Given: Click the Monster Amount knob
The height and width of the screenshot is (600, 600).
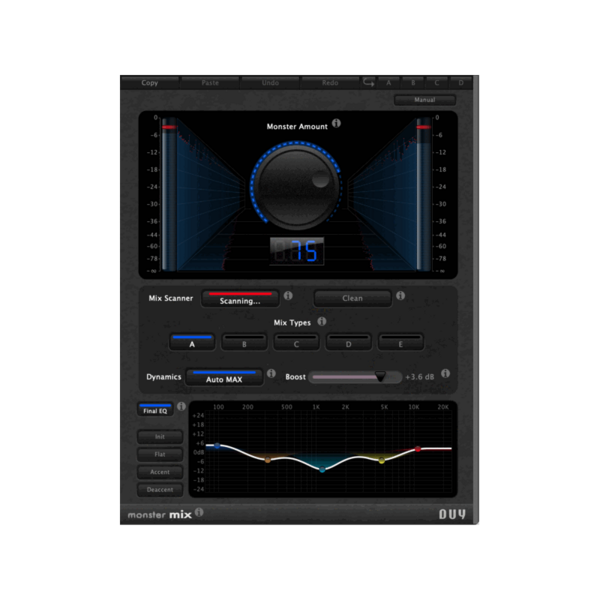Looking at the screenshot, I should [296, 187].
